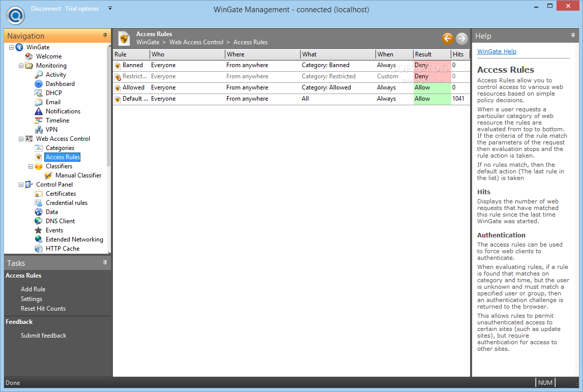The width and height of the screenshot is (583, 392).
Task: Click the Default rule's Allow result cell
Action: pos(432,99)
